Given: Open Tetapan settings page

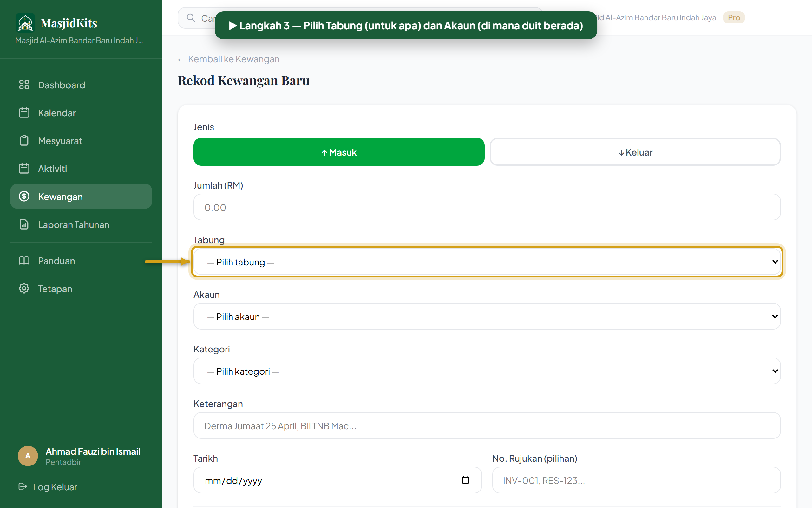Looking at the screenshot, I should tap(81, 288).
